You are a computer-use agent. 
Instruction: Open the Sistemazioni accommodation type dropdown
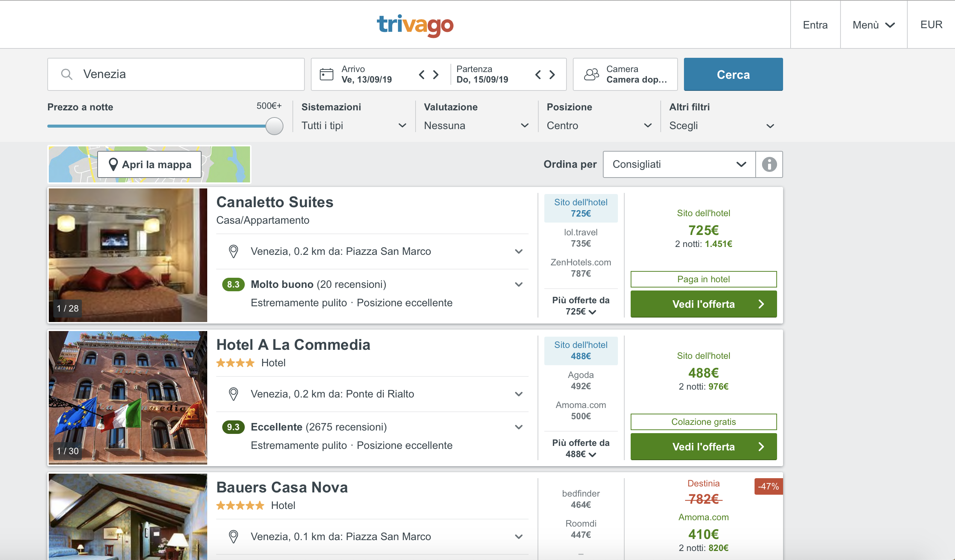[x=353, y=125]
